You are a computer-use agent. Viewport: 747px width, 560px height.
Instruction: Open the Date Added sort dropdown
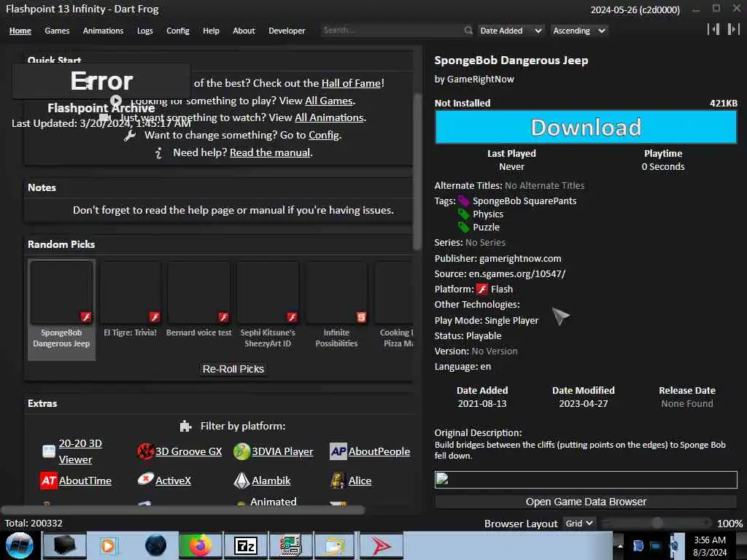pos(511,31)
